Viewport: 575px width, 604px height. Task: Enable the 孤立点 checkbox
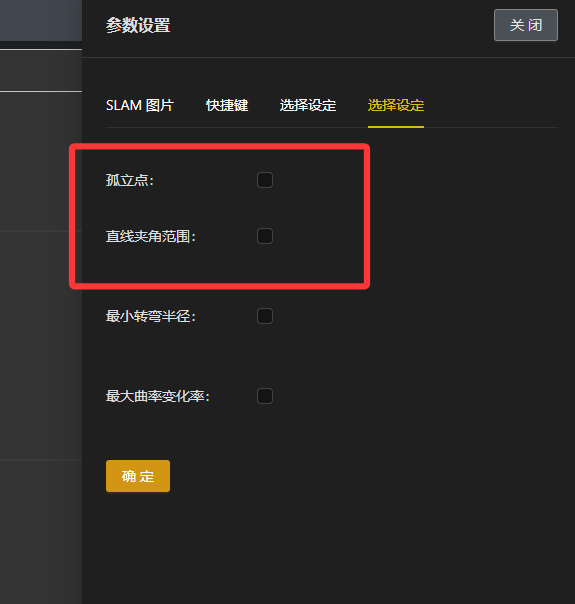coord(265,180)
